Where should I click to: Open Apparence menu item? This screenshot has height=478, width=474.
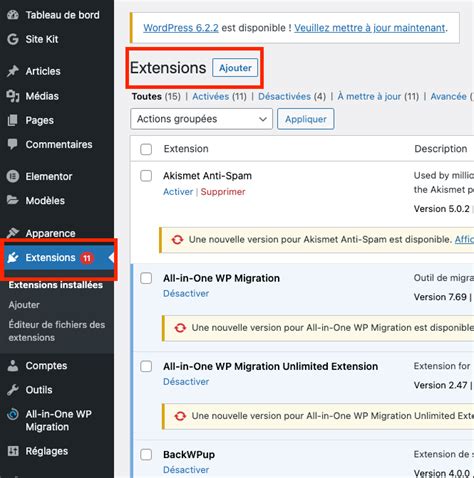click(x=50, y=233)
